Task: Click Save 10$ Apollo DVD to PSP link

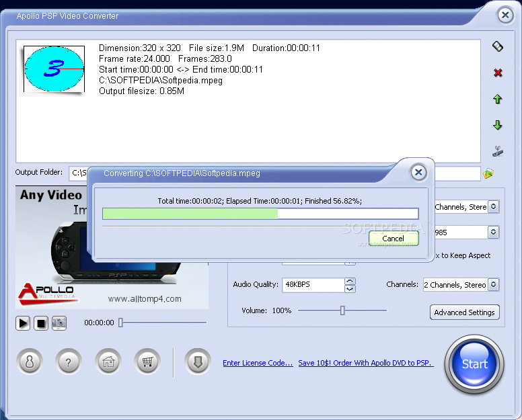Action: point(366,363)
